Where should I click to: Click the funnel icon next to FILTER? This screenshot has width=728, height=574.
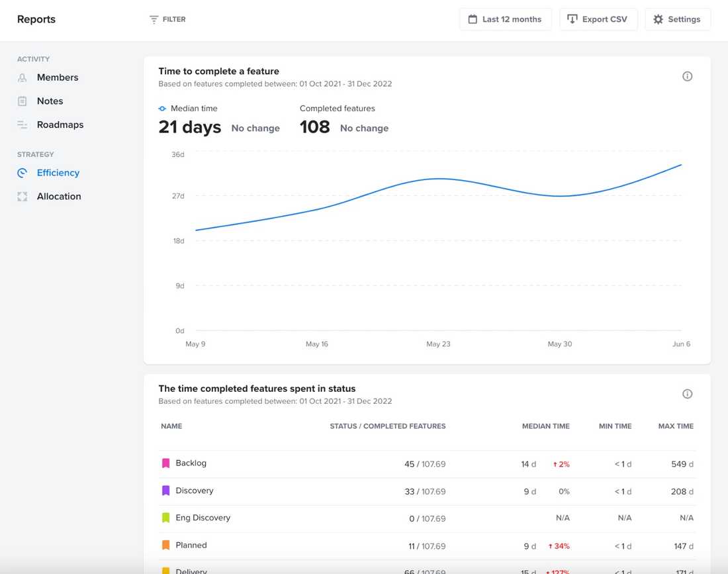(x=154, y=19)
